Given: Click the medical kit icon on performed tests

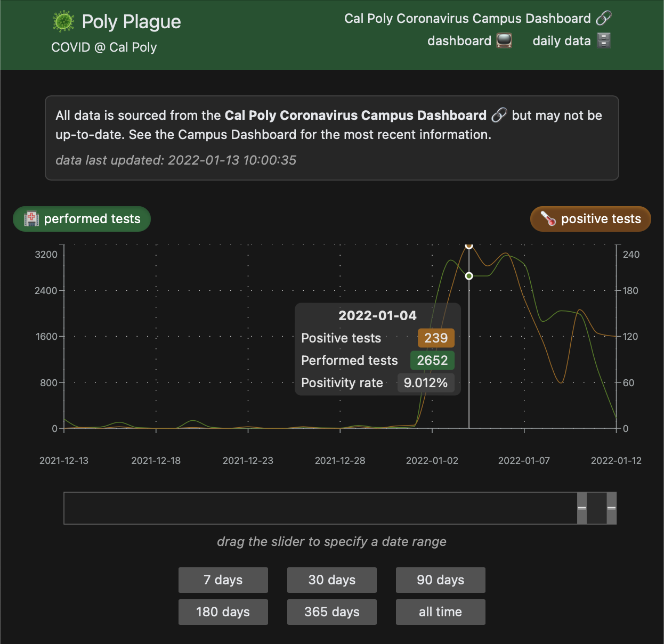Looking at the screenshot, I should [31, 218].
